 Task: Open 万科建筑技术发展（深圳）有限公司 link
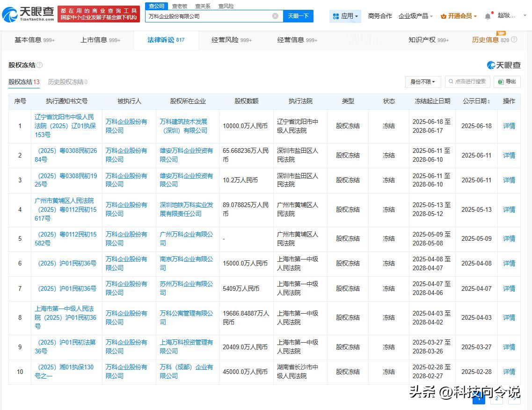coord(183,126)
